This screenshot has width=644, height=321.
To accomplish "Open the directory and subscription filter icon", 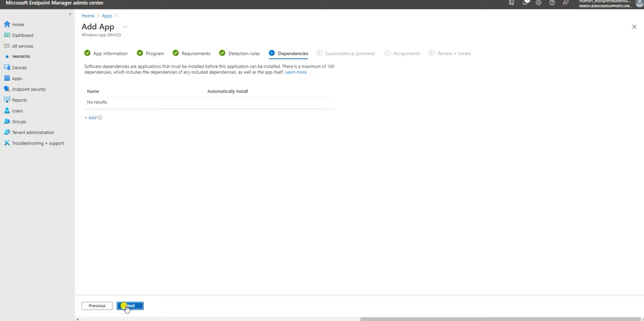I will pos(511,2).
